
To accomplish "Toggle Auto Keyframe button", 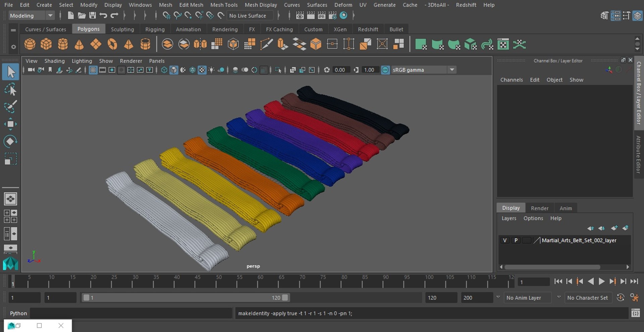I will point(621,297).
